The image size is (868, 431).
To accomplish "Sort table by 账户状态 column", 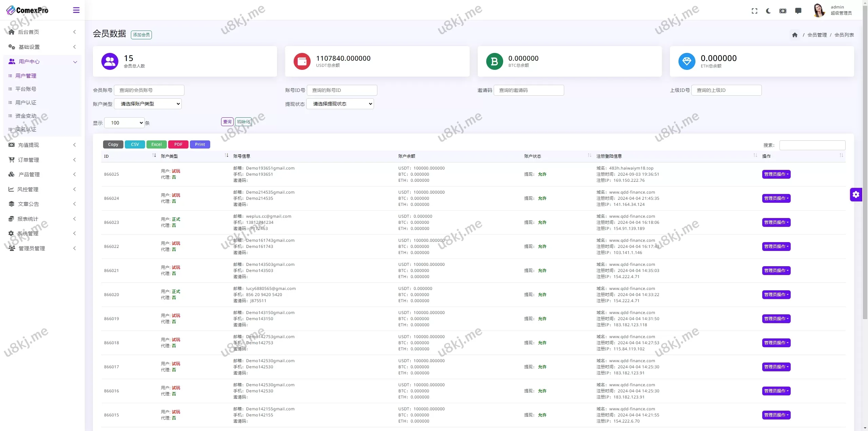I will coord(589,156).
